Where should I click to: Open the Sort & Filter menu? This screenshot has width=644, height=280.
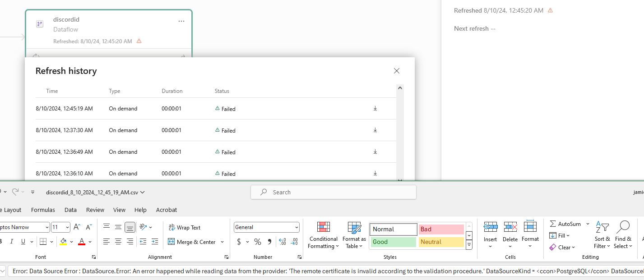(602, 235)
